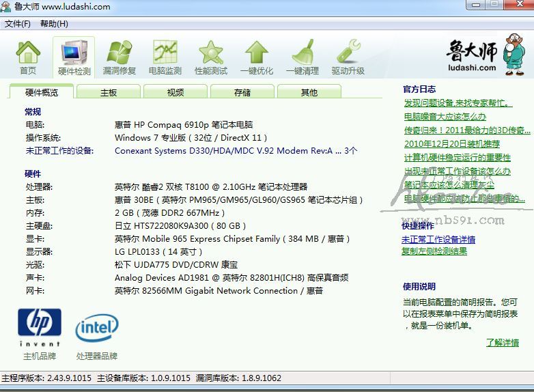Select the 硬件检测 hardware detection icon

[x=74, y=57]
